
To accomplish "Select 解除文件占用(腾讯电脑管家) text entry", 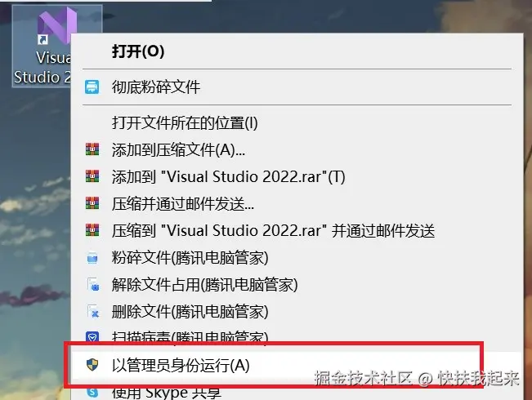I will [x=204, y=284].
